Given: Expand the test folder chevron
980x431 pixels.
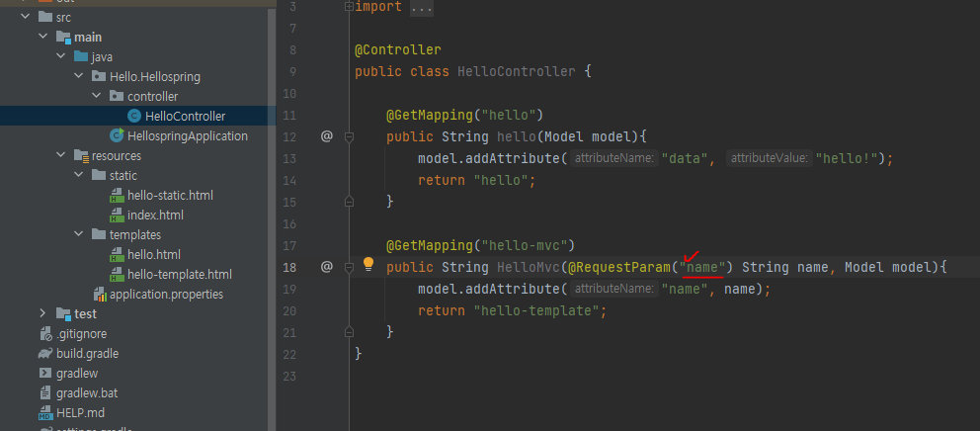Looking at the screenshot, I should point(42,313).
